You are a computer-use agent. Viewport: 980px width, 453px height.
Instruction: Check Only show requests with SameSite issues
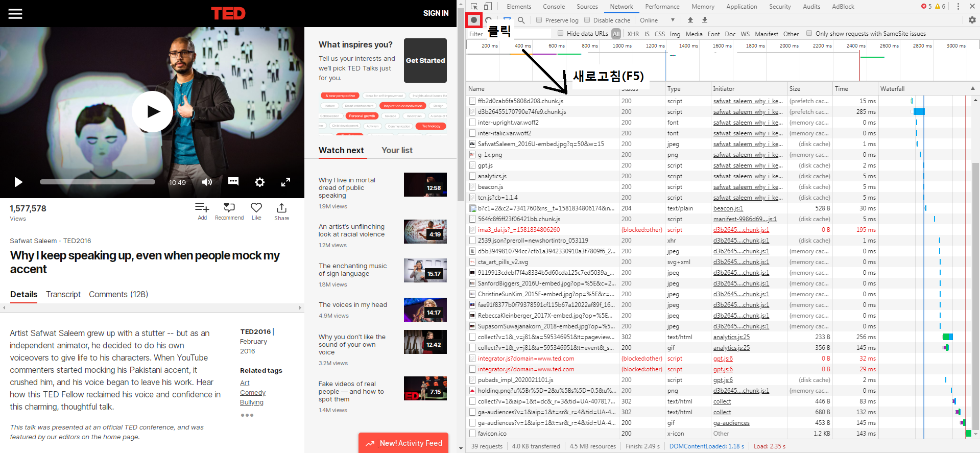pos(809,33)
